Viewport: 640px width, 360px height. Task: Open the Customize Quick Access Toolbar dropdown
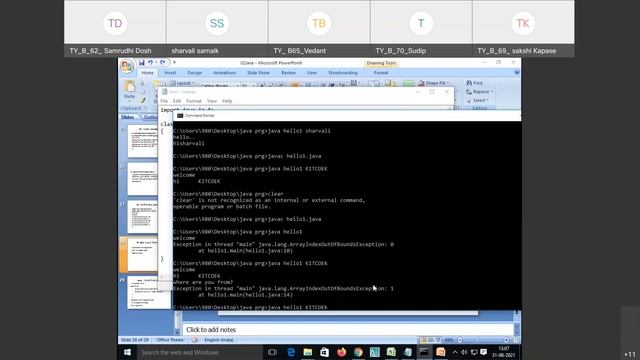point(174,62)
